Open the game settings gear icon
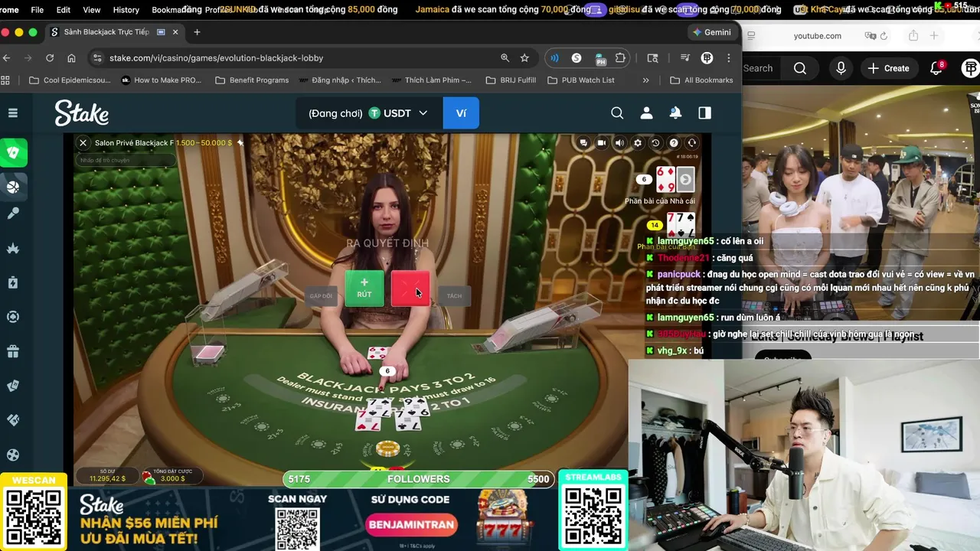Screen dimensions: 980x551 coord(637,143)
